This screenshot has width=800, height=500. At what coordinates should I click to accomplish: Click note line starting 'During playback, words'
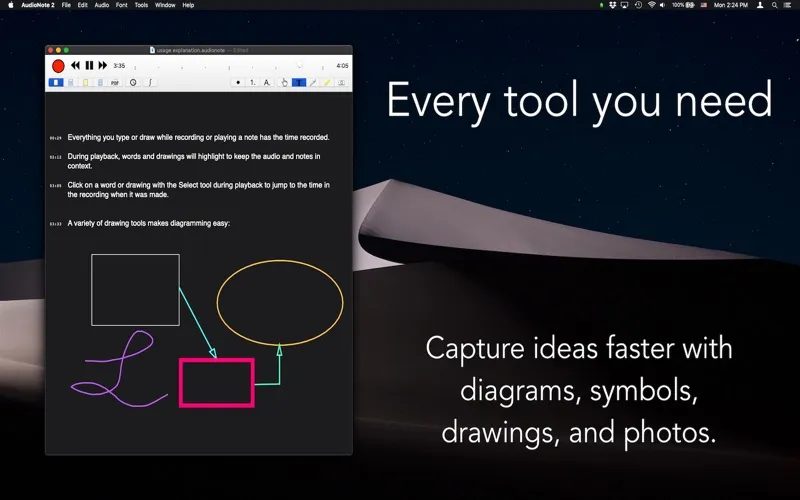(x=194, y=161)
